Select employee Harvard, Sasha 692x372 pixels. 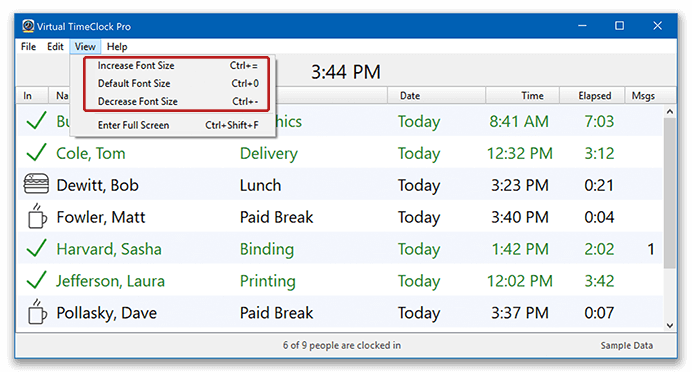[109, 249]
